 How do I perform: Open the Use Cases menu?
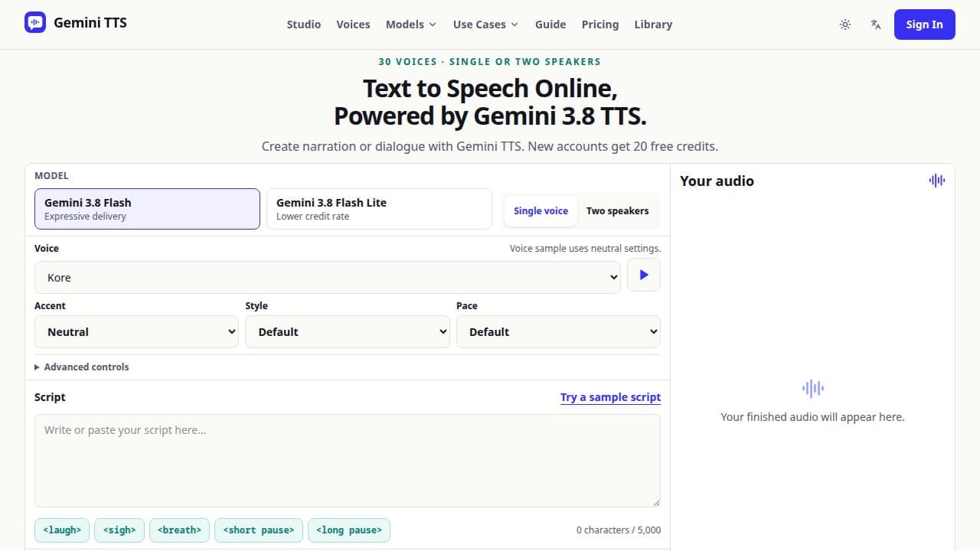(x=485, y=24)
